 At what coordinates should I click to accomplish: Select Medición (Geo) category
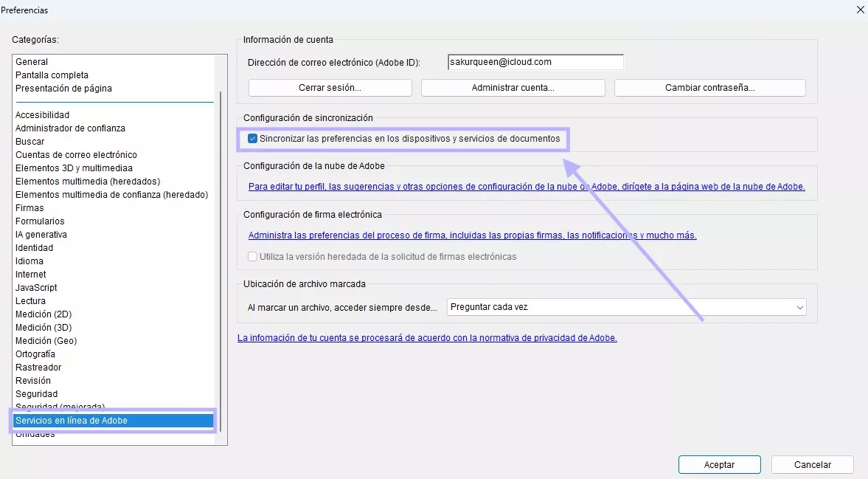click(x=46, y=341)
